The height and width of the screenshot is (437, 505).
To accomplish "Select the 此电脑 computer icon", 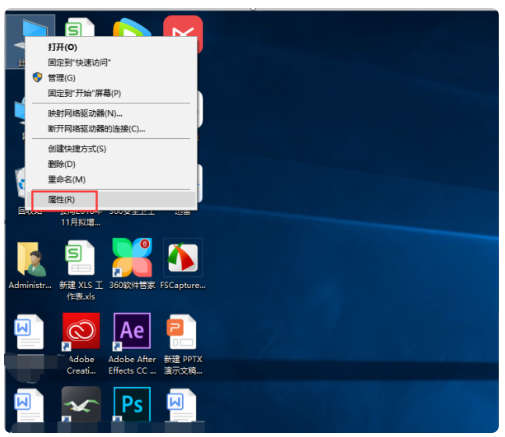I will [x=30, y=28].
